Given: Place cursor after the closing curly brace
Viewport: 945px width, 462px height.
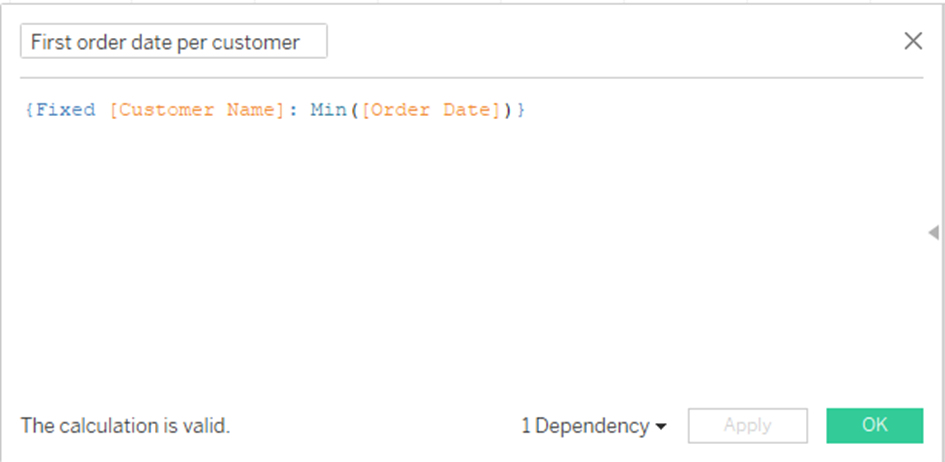Looking at the screenshot, I should (526, 110).
